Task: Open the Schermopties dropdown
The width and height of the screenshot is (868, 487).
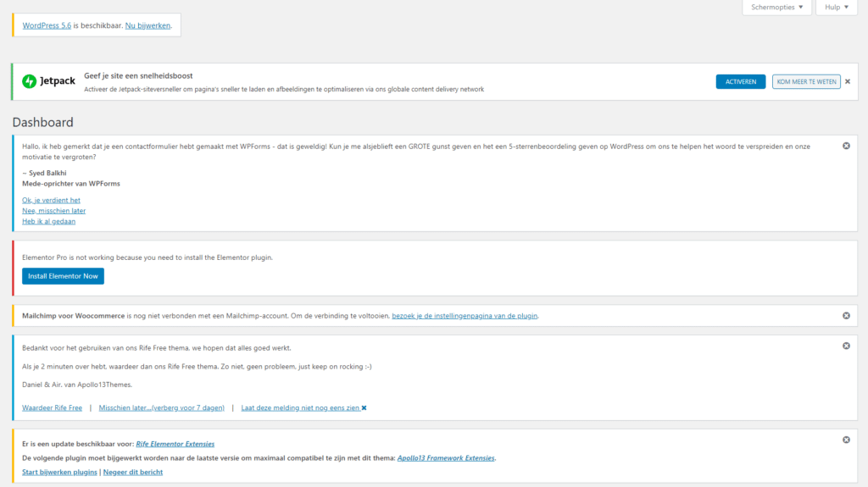Action: 776,7
